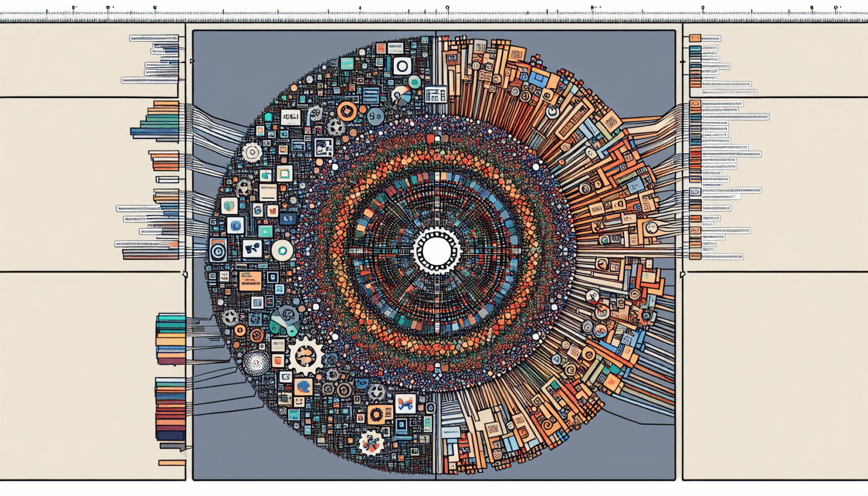Select the square icon with black ring
868x496 pixels.
click(x=402, y=67)
